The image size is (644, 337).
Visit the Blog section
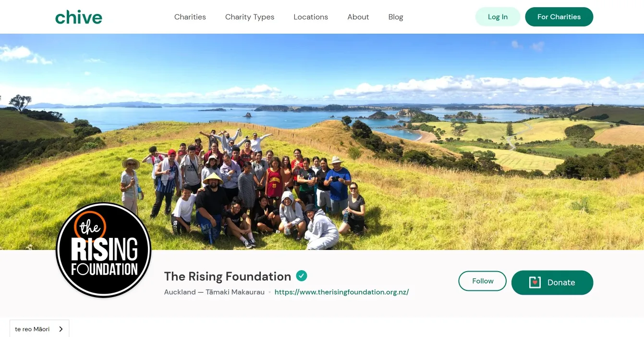click(396, 17)
